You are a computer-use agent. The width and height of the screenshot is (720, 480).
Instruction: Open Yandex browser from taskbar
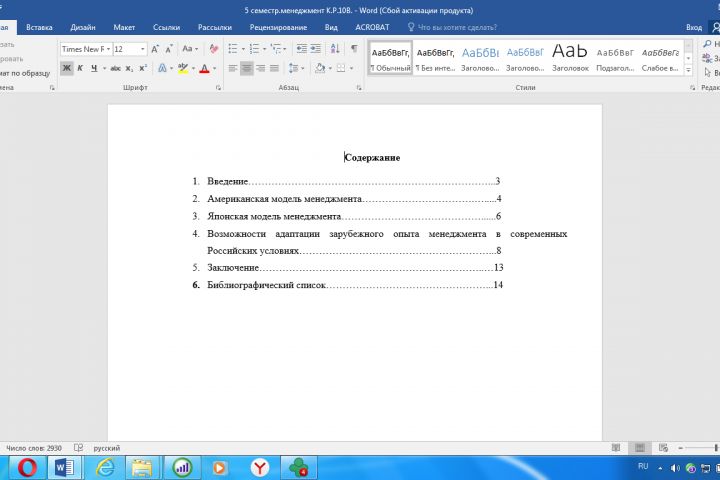259,468
